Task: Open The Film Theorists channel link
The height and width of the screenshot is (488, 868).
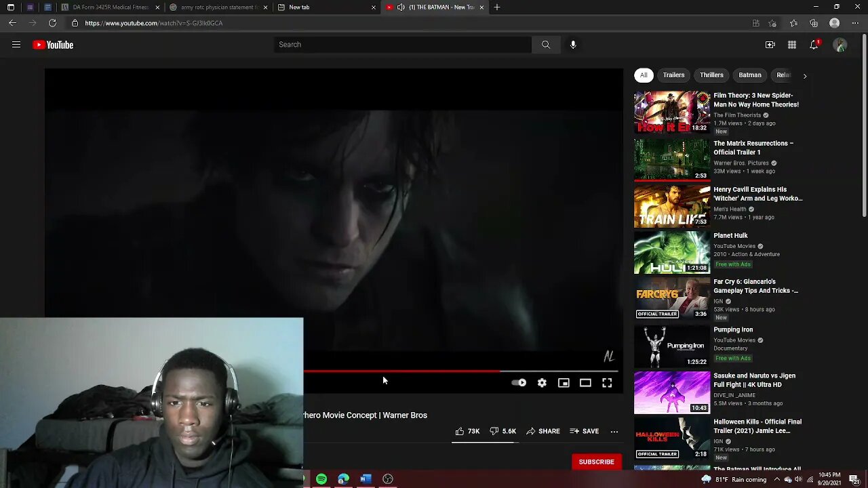Action: click(737, 115)
